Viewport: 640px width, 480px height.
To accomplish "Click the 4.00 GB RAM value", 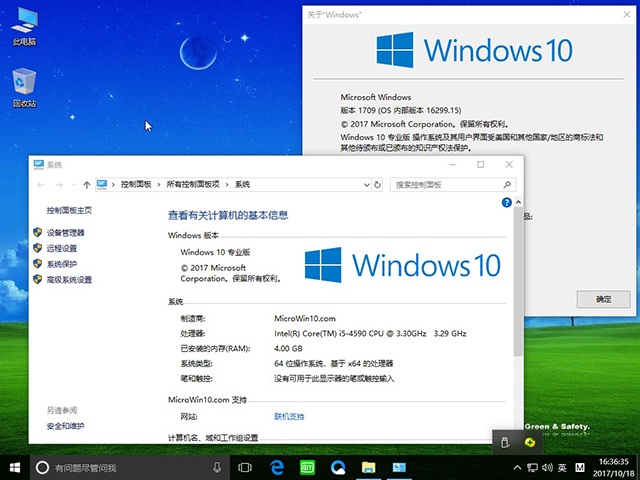I will click(x=288, y=349).
